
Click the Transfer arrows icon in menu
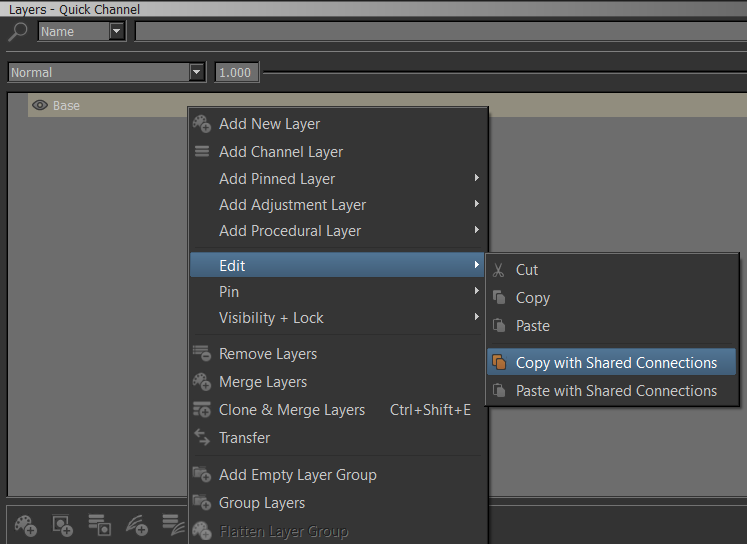(202, 438)
